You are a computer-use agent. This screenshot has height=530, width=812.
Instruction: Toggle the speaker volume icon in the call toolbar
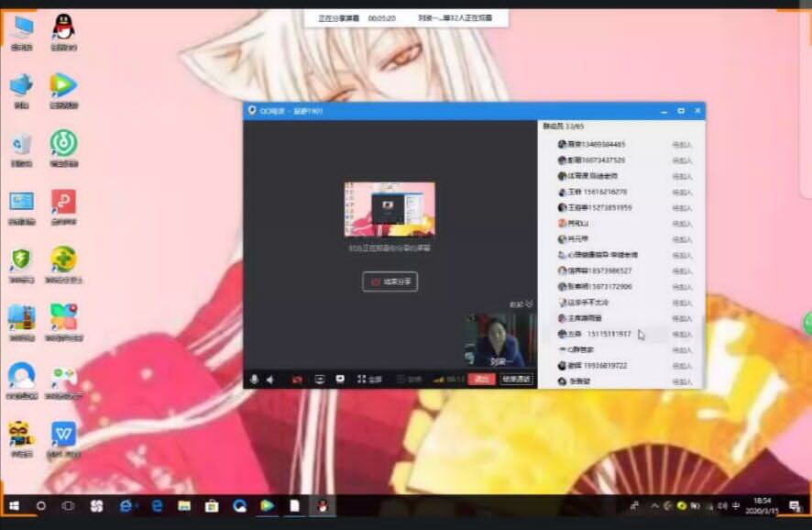tap(270, 380)
